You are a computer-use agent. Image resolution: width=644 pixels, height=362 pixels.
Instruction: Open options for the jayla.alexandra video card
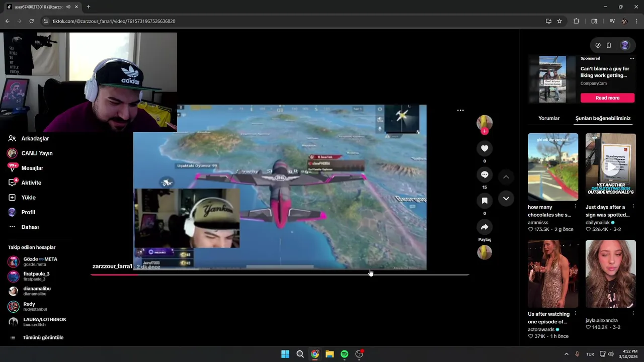click(633, 314)
